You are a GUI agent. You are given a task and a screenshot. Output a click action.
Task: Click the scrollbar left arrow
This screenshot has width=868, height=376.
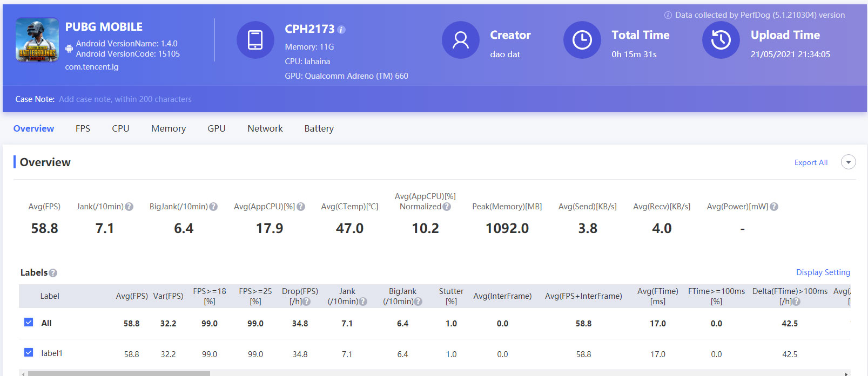[x=22, y=373]
